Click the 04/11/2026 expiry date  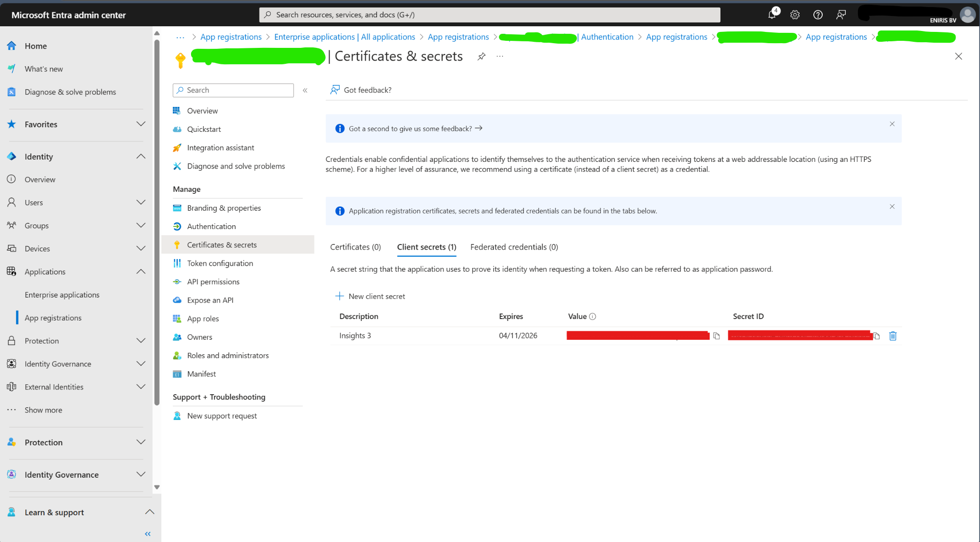(518, 336)
